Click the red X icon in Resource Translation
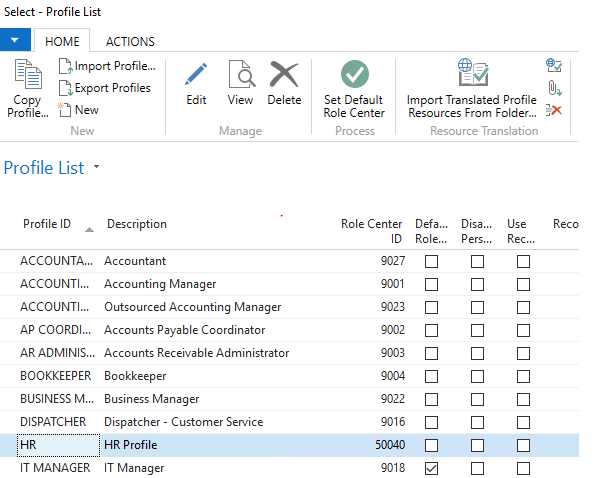The image size is (615, 478). (x=554, y=110)
